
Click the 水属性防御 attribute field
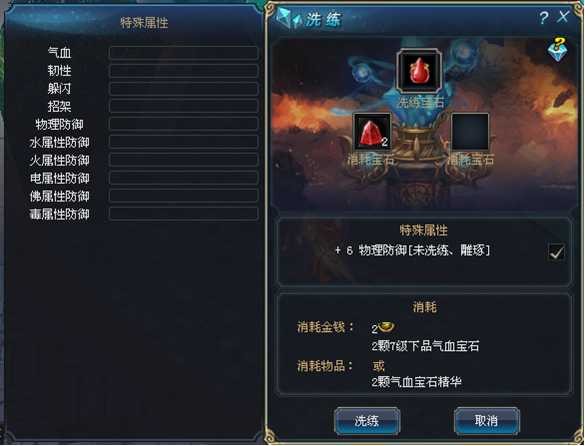[184, 142]
